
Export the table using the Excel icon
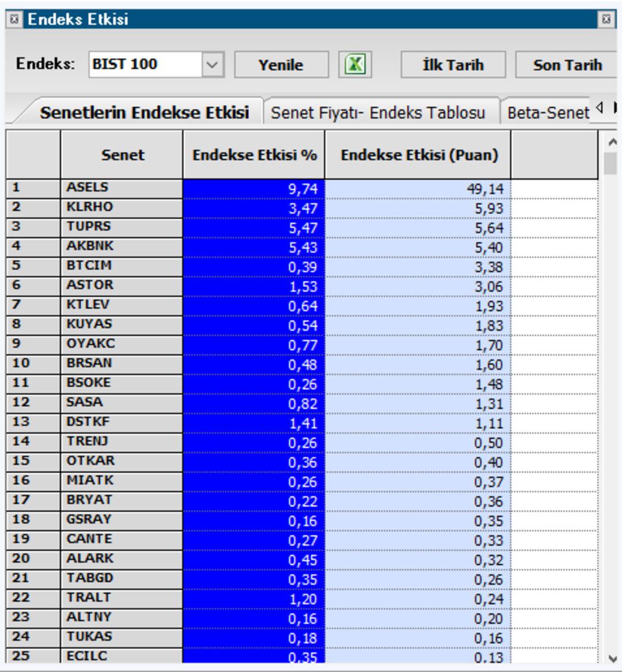[x=355, y=65]
